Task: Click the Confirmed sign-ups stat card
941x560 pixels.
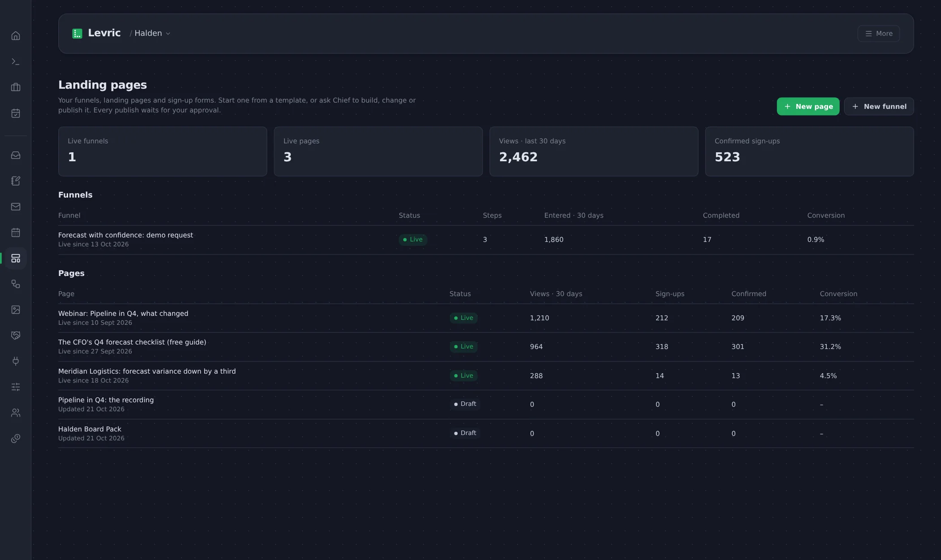Action: tap(809, 151)
